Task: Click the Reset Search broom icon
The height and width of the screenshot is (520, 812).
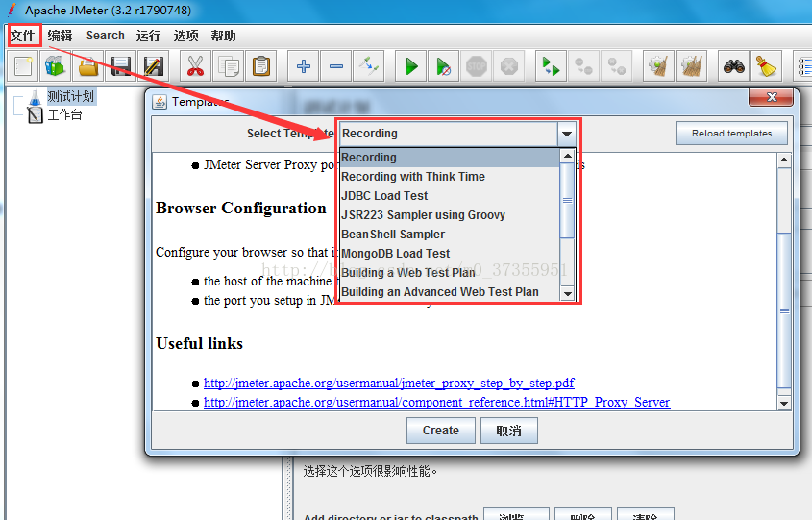Action: pyautogui.click(x=767, y=66)
